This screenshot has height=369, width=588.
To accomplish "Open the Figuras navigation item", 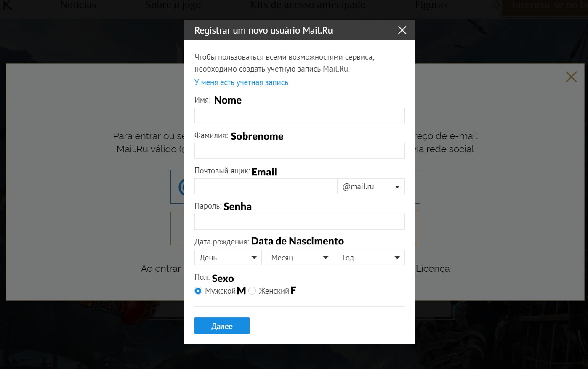I will point(431,5).
